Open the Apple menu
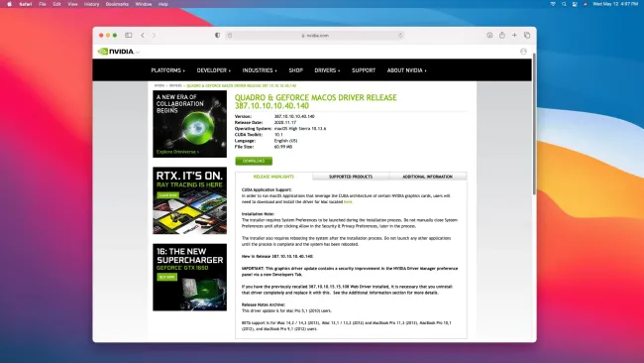This screenshot has height=363, width=644. [9, 4]
